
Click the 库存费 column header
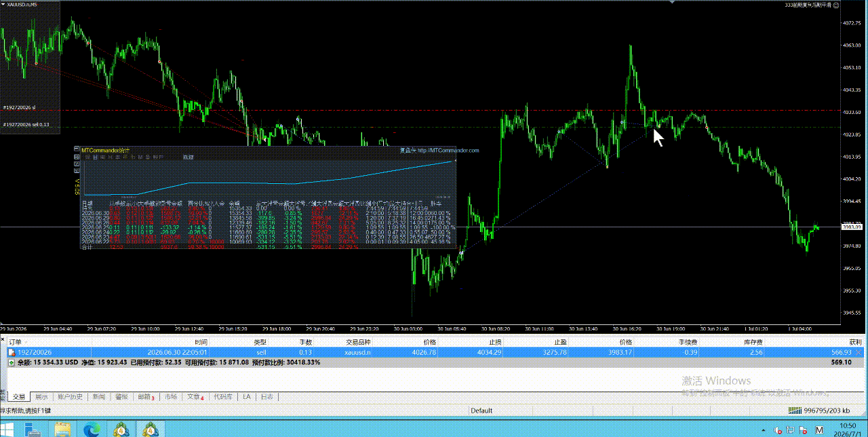[753, 343]
